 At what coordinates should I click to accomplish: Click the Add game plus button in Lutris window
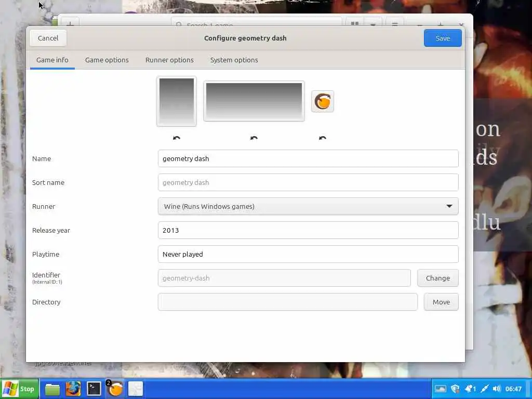70,23
